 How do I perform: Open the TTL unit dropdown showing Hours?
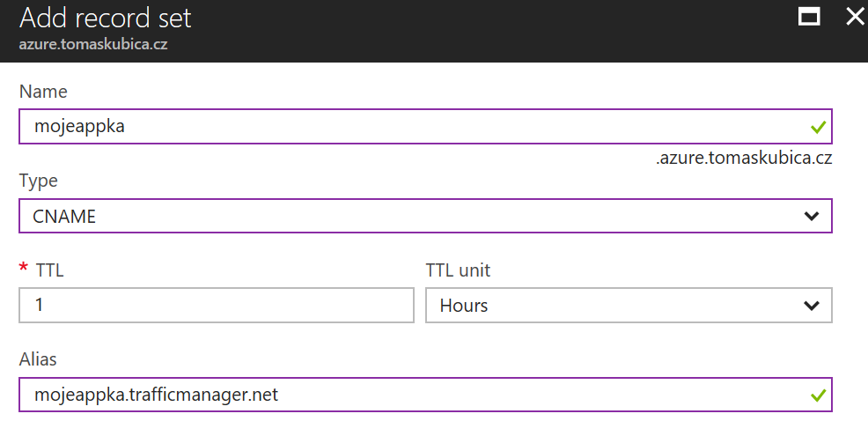click(629, 306)
